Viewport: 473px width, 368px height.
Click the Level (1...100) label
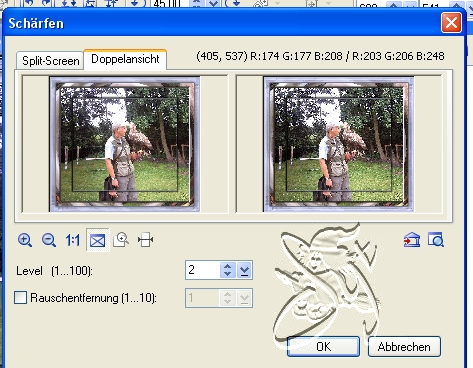pos(54,271)
